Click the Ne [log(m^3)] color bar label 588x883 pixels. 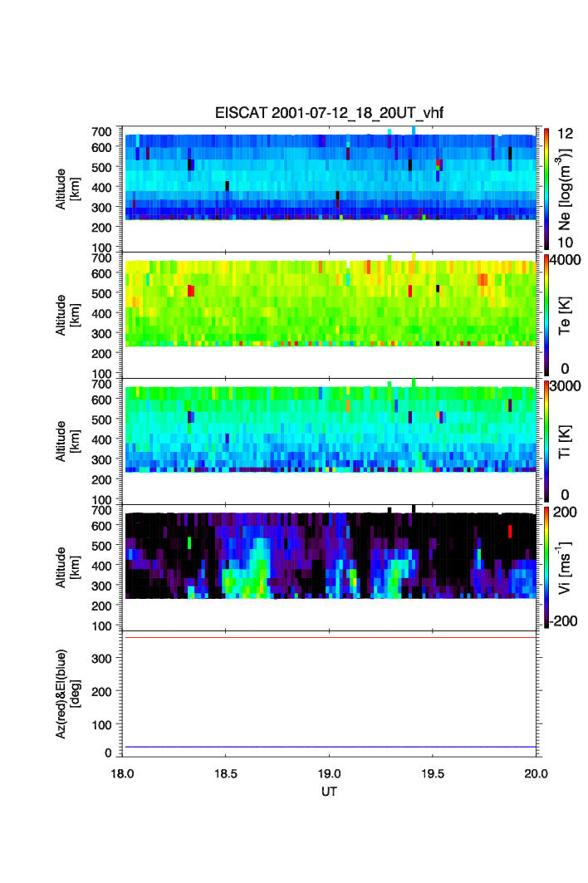(565, 189)
